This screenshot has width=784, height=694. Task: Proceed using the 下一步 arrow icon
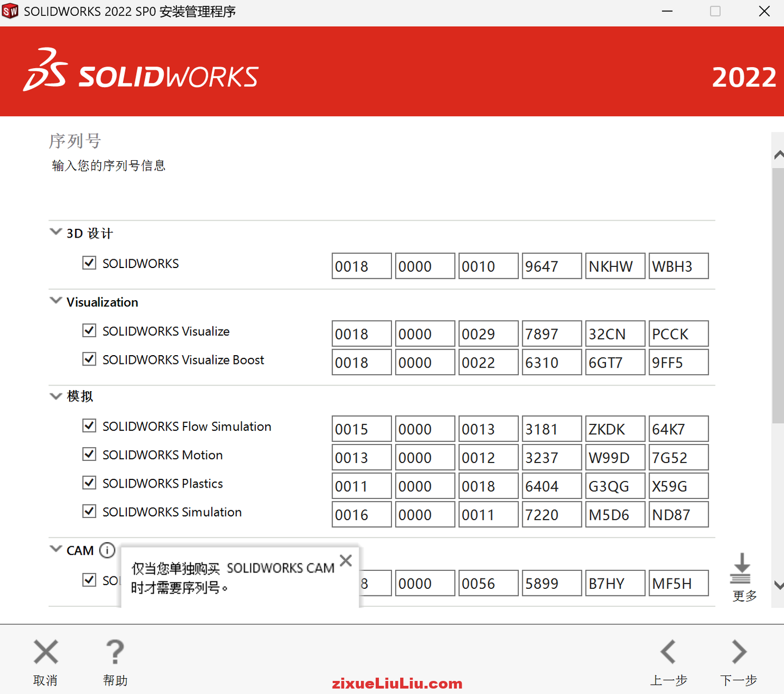click(x=738, y=652)
